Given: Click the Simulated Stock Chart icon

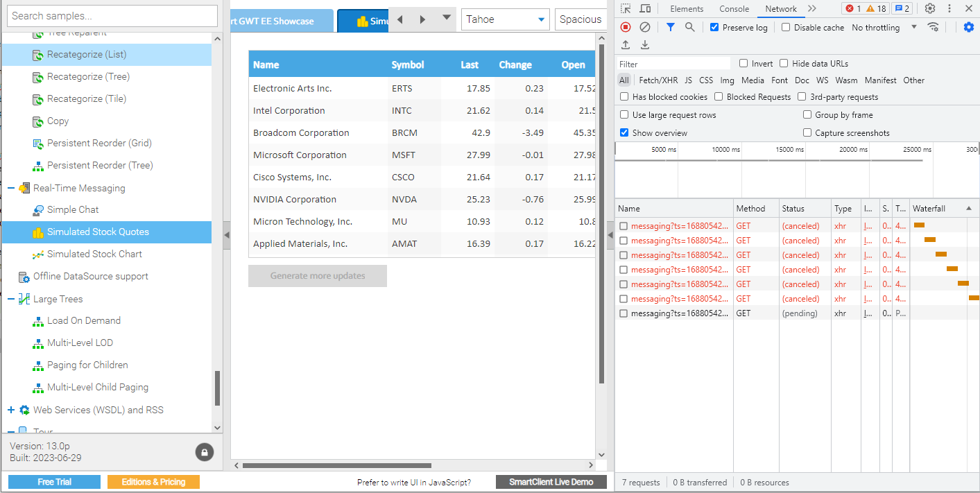Looking at the screenshot, I should coord(38,254).
